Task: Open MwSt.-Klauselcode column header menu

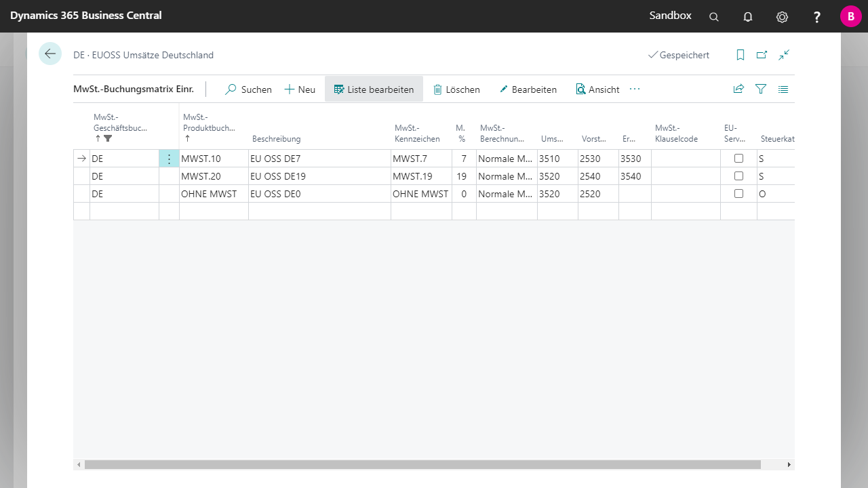Action: [676, 133]
